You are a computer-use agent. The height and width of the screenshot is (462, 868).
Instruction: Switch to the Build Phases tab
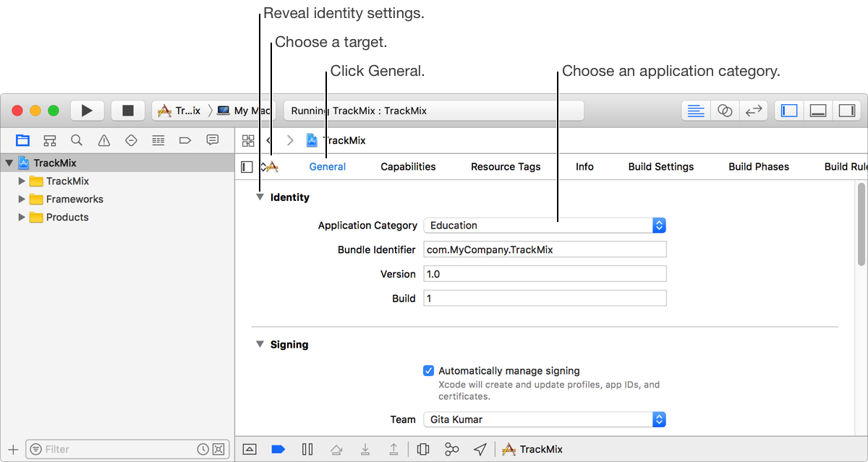[x=759, y=167]
